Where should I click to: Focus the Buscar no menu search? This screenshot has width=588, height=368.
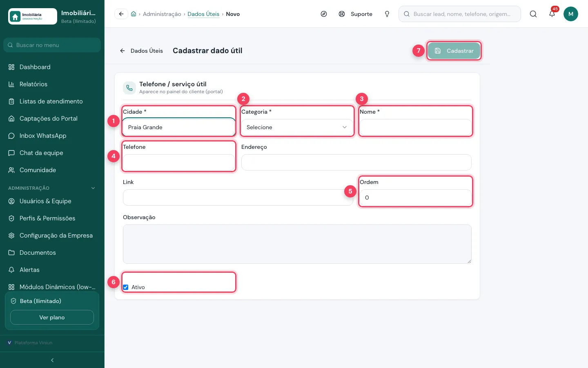[x=52, y=45]
